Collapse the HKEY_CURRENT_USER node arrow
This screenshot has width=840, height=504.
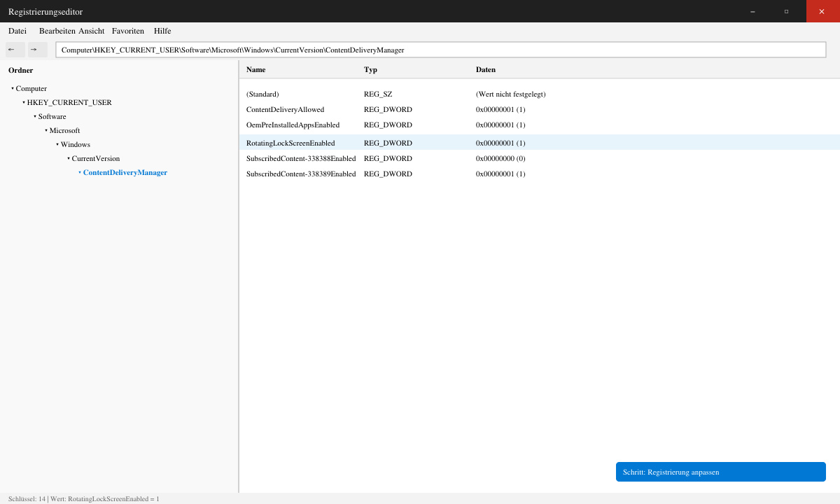[24, 102]
